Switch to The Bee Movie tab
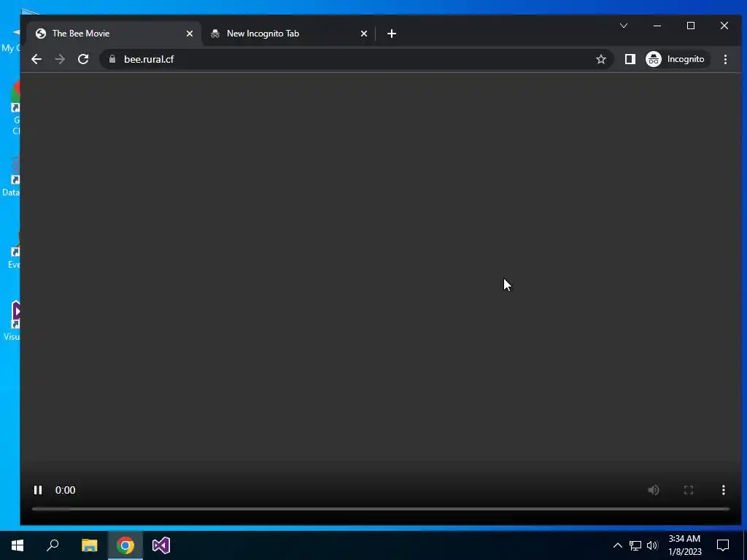 pyautogui.click(x=115, y=34)
